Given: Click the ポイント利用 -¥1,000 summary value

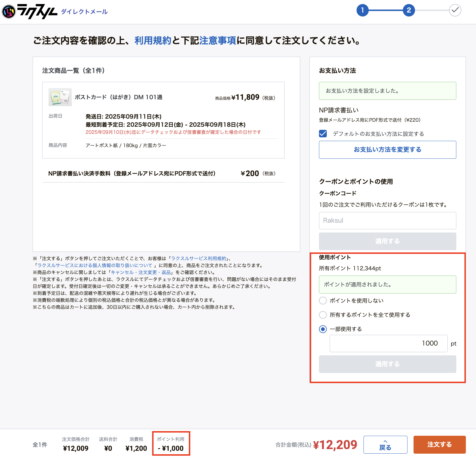Looking at the screenshot, I should click(171, 448).
